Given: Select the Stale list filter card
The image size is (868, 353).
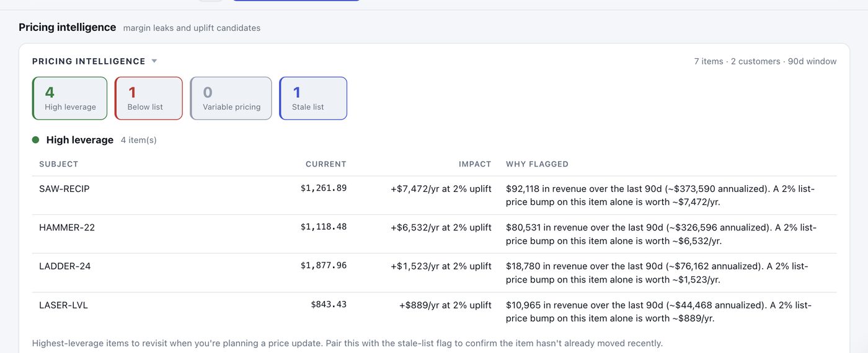Looking at the screenshot, I should (x=313, y=98).
